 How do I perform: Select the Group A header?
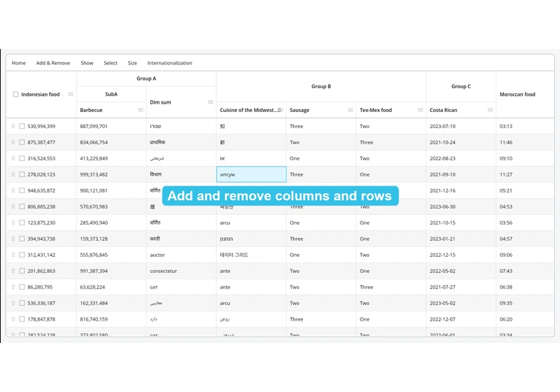(146, 78)
